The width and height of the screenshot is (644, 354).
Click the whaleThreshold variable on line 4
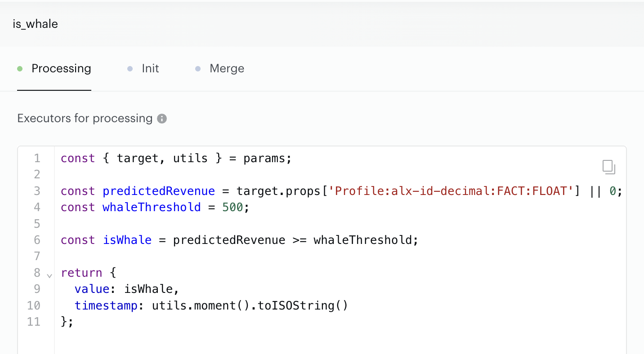(x=152, y=207)
